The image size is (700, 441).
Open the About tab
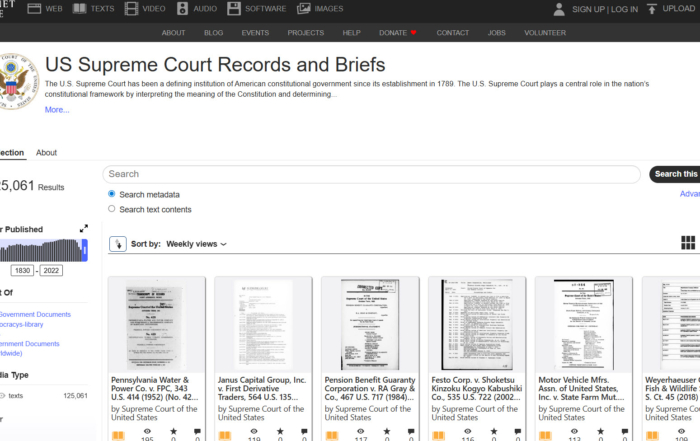pos(46,153)
